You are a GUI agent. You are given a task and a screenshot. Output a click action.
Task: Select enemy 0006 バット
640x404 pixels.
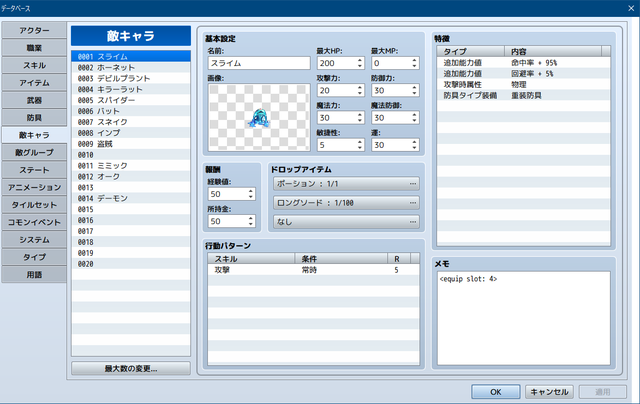tap(131, 111)
